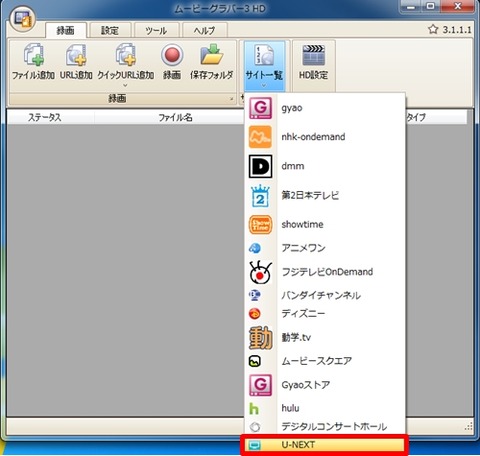Screen dimensions: 480x456
Task: Switch to the ツール tab
Action: tap(156, 30)
